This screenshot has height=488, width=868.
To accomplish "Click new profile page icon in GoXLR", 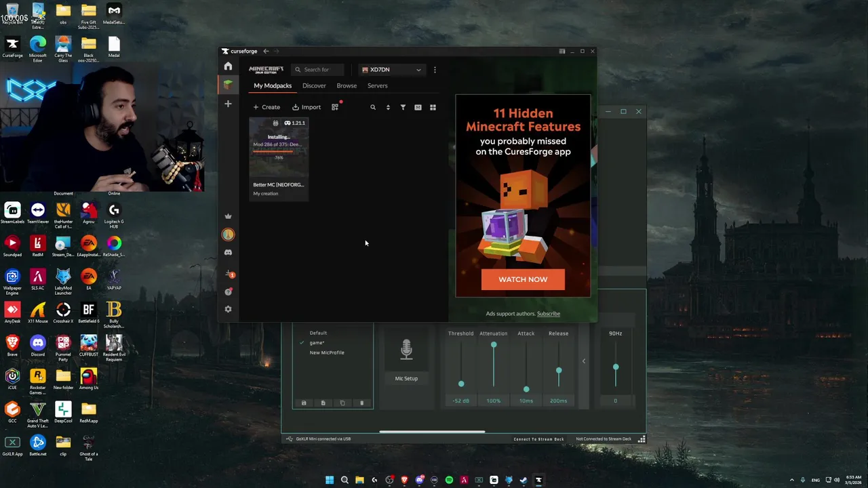I will coord(323,403).
